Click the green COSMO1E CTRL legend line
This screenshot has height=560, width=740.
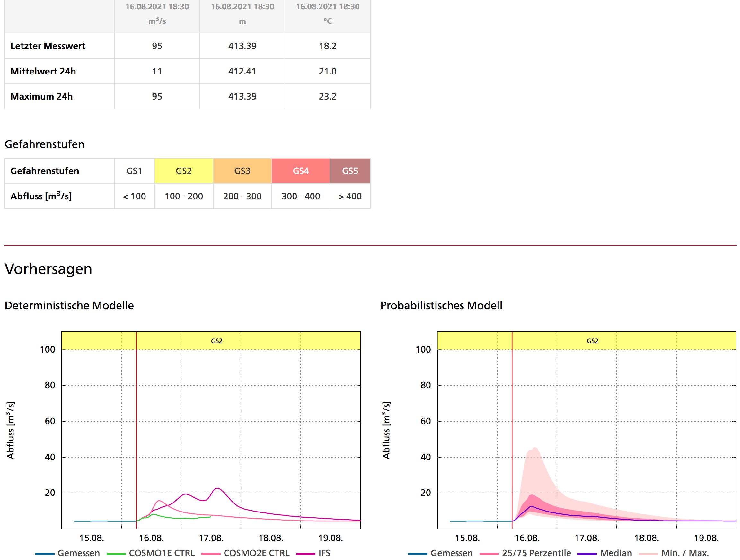coord(116,554)
